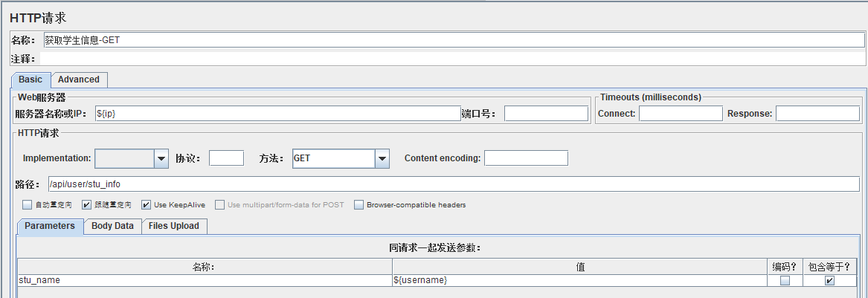Check the 编码 box for stu_name
Image resolution: width=868 pixels, height=298 pixels.
coord(785,281)
